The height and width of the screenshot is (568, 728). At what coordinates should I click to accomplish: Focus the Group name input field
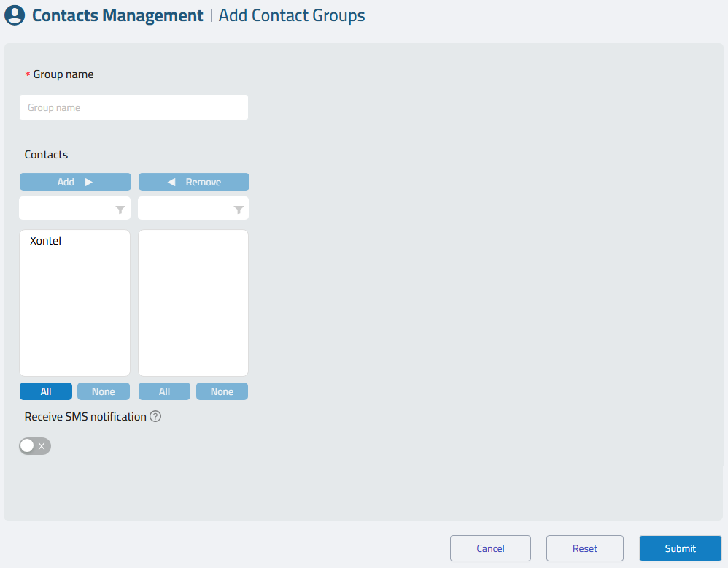pyautogui.click(x=133, y=107)
